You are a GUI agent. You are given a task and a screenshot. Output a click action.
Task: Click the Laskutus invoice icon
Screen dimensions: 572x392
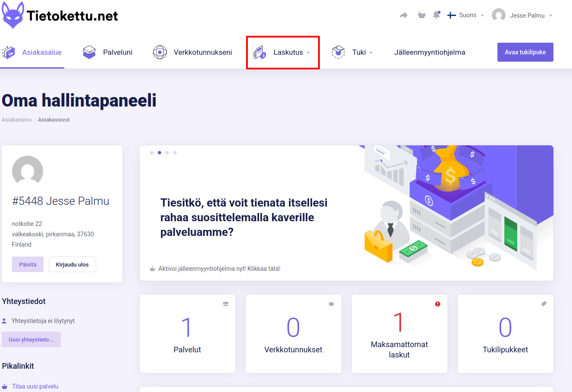click(x=260, y=53)
